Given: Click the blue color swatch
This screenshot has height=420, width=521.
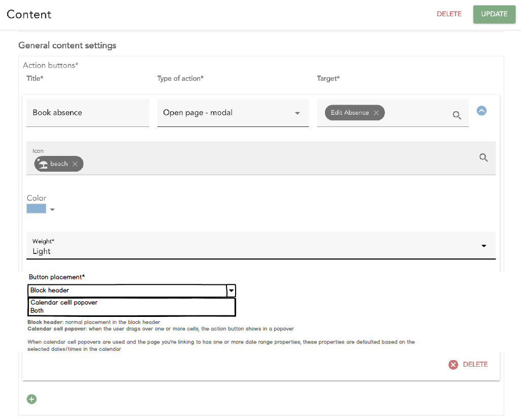Looking at the screenshot, I should coord(37,209).
